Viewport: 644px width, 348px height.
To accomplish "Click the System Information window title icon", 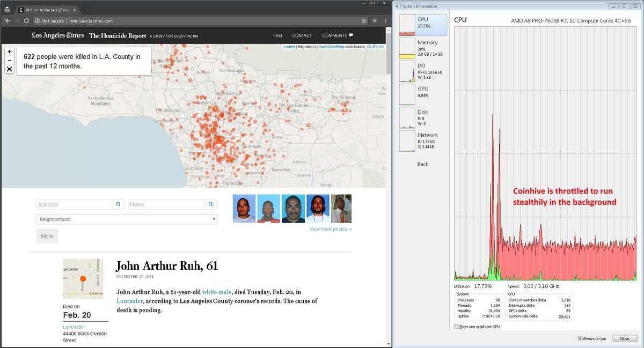I will click(x=398, y=6).
